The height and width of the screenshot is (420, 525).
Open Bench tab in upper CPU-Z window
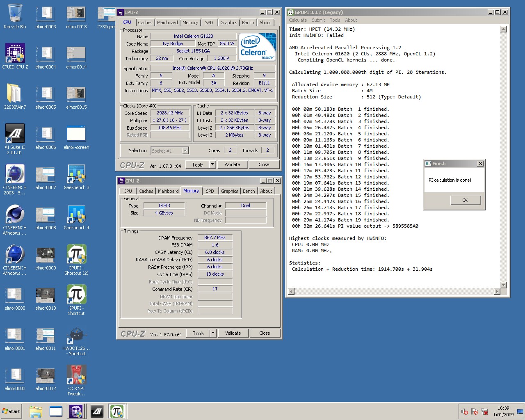point(248,23)
